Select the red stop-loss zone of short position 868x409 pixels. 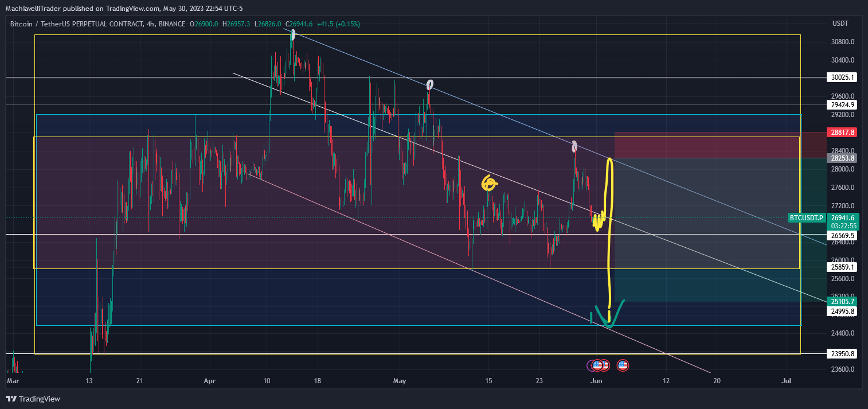pos(720,145)
